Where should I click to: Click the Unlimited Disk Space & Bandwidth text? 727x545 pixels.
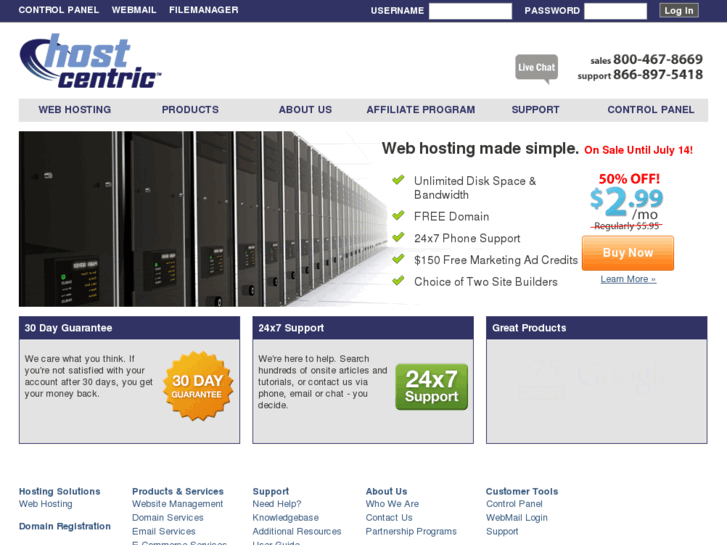[x=475, y=188]
